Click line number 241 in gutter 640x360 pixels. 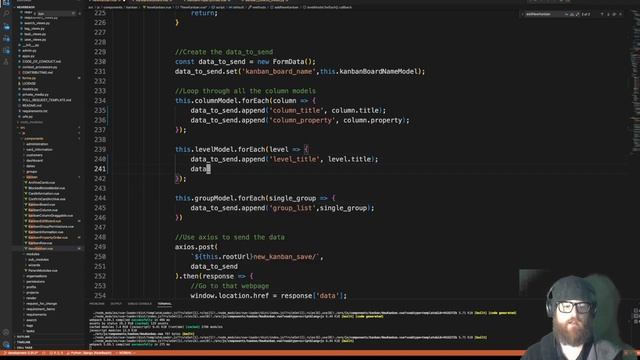[x=100, y=169]
